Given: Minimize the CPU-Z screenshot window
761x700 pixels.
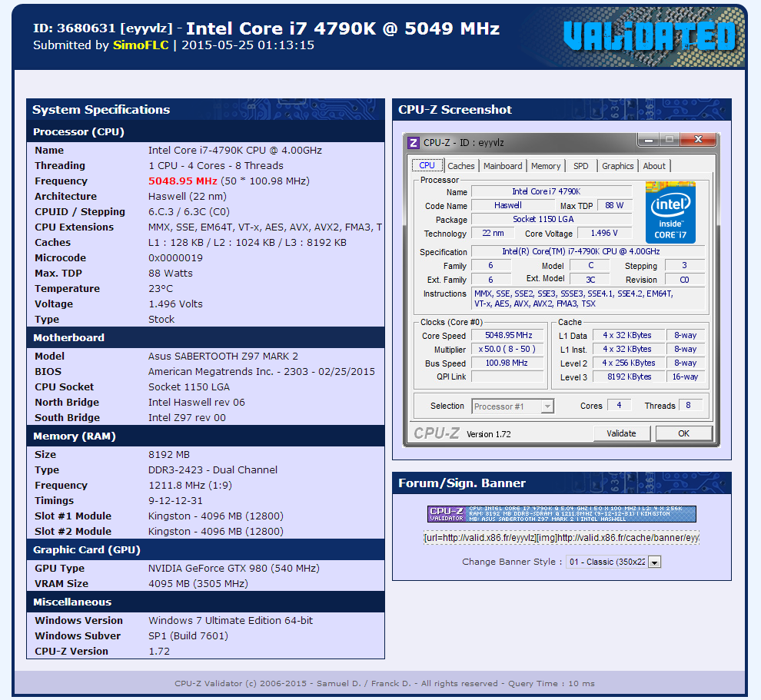Looking at the screenshot, I should (649, 140).
